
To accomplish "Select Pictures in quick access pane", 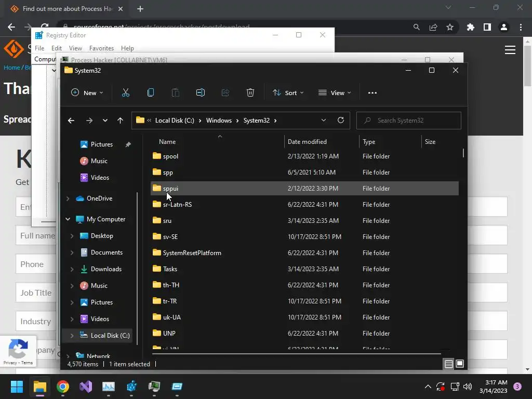I will (x=101, y=144).
